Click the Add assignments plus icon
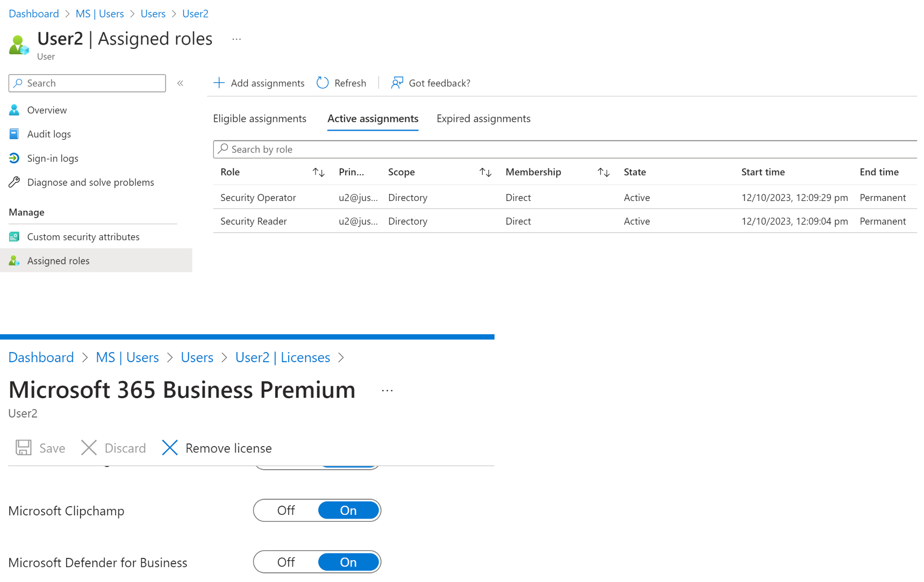 [x=219, y=83]
